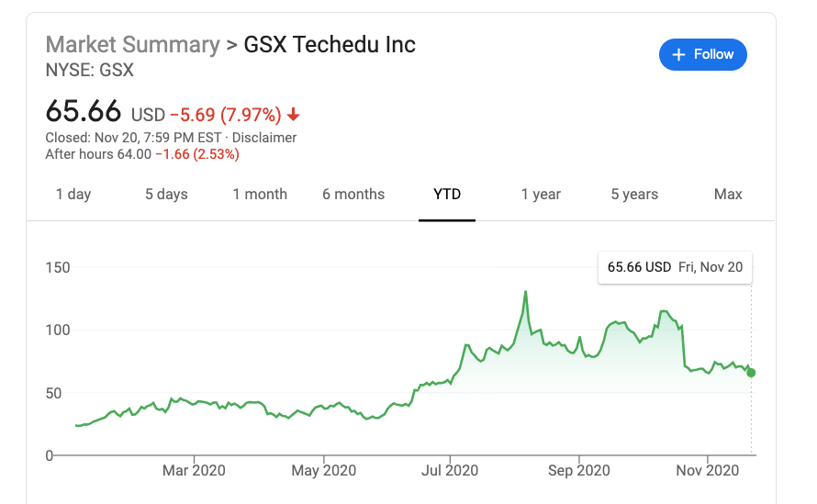This screenshot has height=504, width=817.
Task: Open the 1 month chart view
Action: tap(260, 195)
